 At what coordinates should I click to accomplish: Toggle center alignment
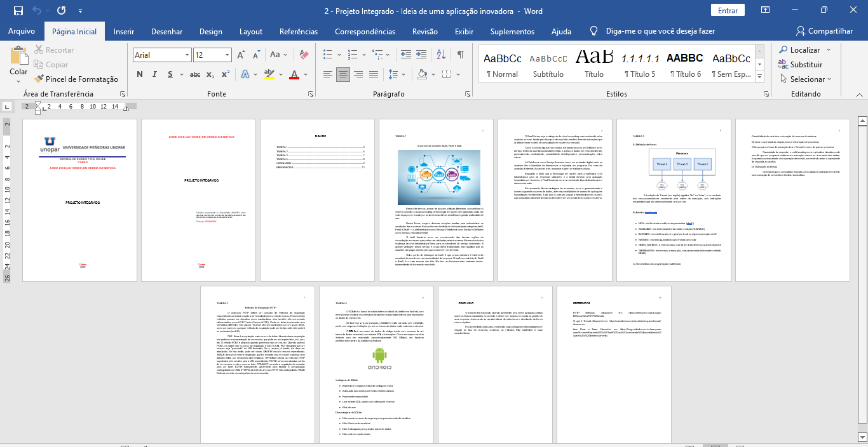point(344,74)
